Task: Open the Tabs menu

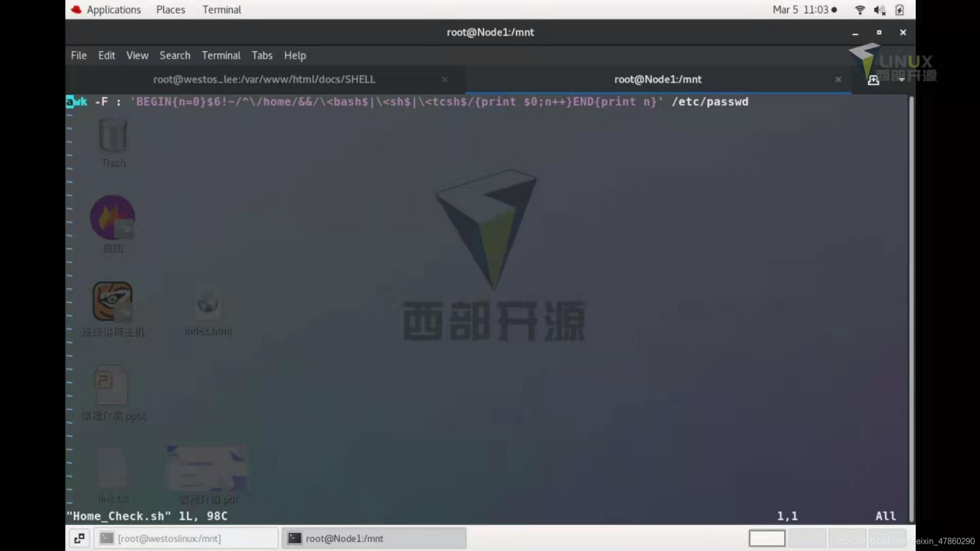Action: [x=262, y=55]
